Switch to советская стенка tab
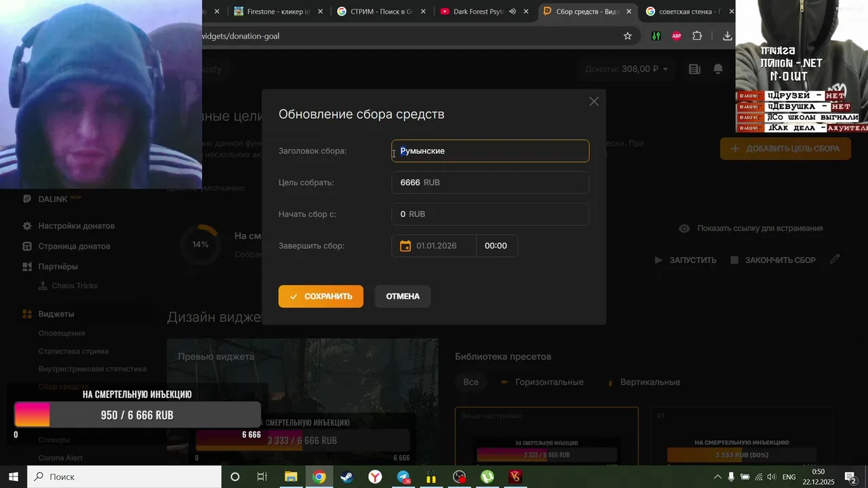Image resolution: width=868 pixels, height=488 pixels. tap(689, 12)
